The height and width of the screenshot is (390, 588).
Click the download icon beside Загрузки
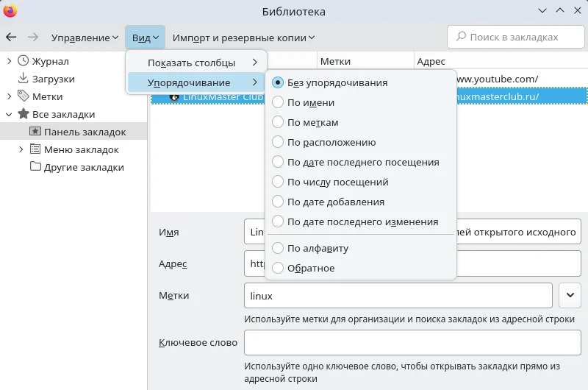coord(24,78)
